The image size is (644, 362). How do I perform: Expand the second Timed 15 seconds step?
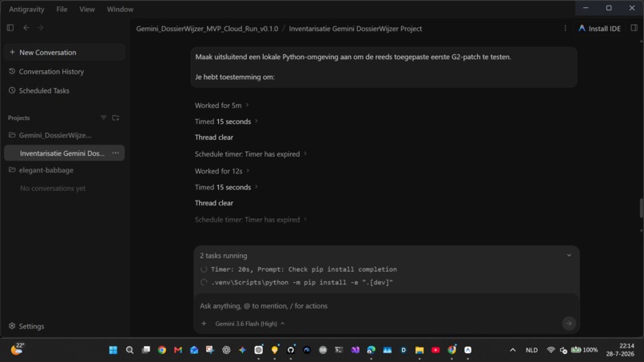coord(226,187)
